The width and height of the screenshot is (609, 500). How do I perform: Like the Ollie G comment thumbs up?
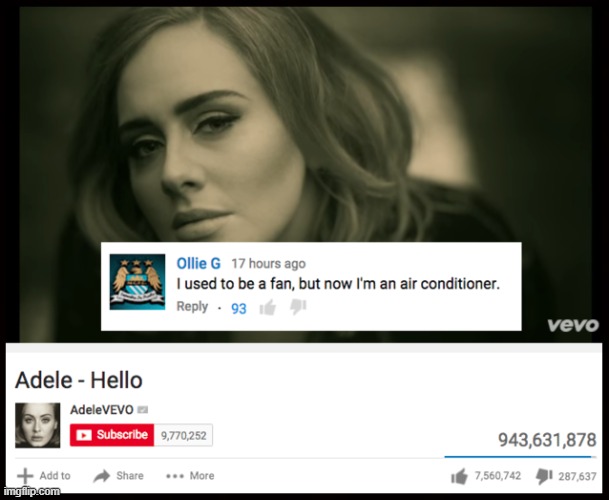268,308
